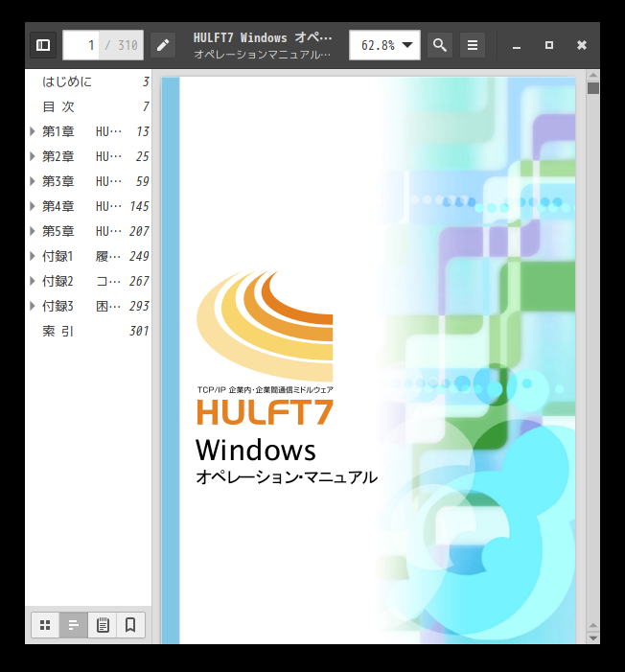Viewport: 625px width, 672px height.
Task: Click the pencil annotation edit icon
Action: click(163, 45)
